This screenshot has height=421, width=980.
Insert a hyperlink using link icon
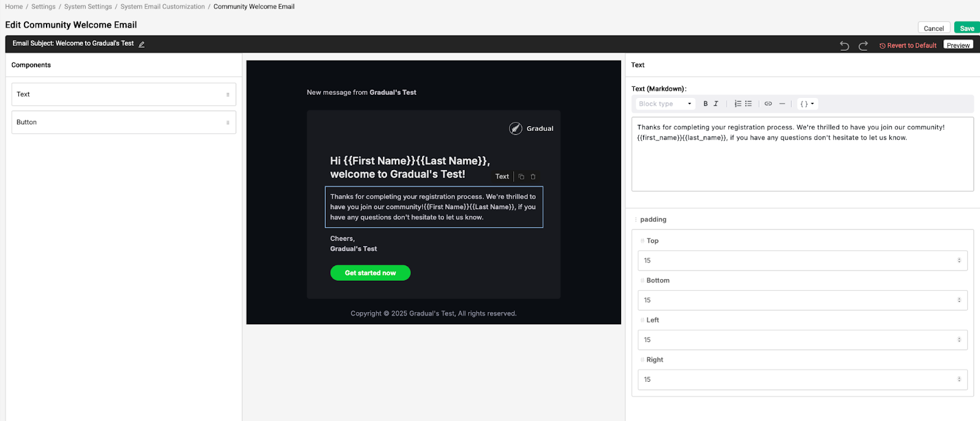(x=768, y=104)
